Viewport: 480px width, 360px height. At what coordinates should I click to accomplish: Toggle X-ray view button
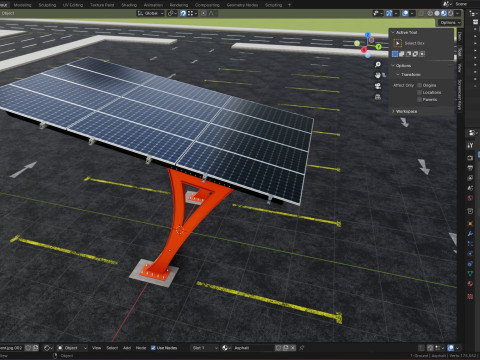[421, 13]
